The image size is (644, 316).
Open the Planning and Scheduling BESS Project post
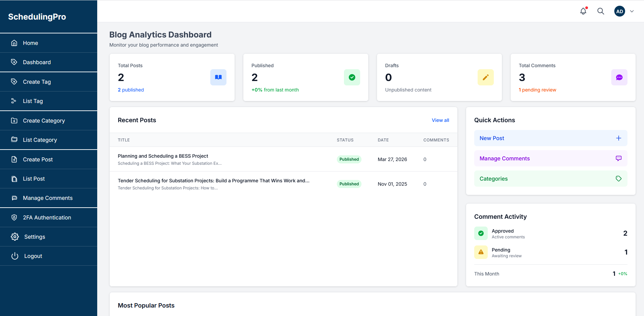(x=163, y=156)
